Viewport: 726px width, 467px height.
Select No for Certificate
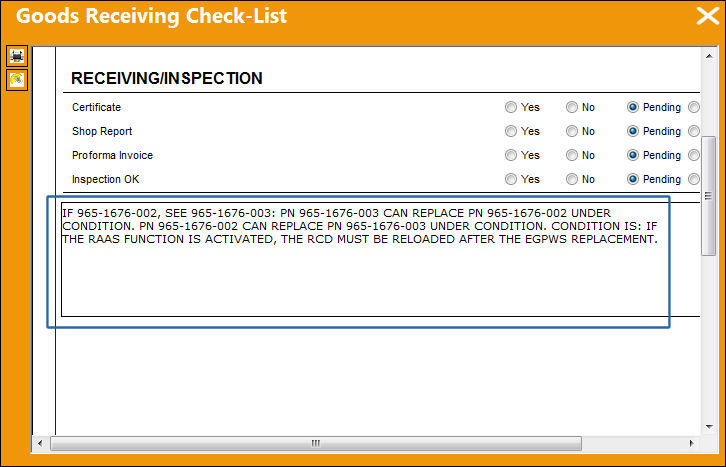[572, 107]
